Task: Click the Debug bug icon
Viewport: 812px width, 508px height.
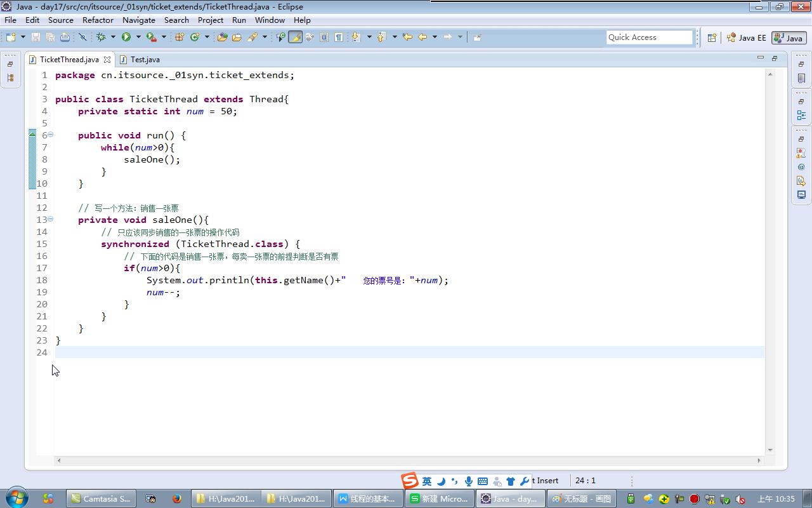Action: point(101,37)
